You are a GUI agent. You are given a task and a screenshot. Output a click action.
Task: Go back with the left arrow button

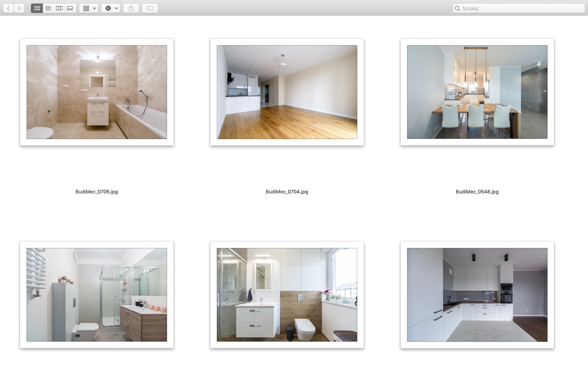point(9,8)
